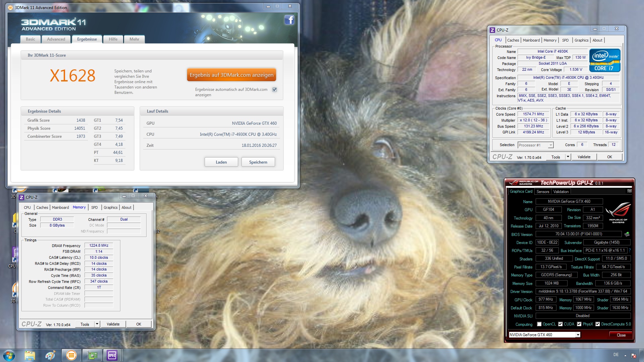Click the Physik Score value 14051
Screen dimensions: 644x362
point(79,128)
